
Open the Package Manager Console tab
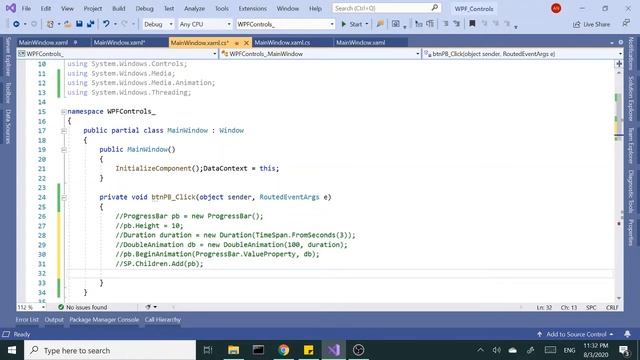tap(104, 320)
